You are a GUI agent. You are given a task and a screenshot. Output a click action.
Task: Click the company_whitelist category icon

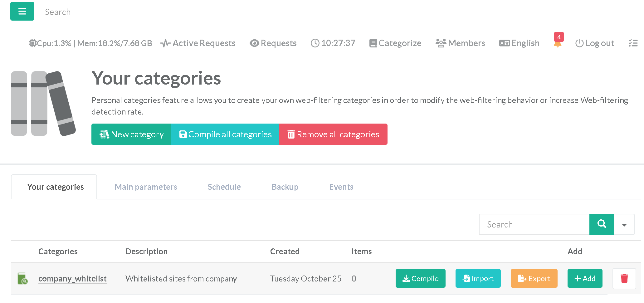pos(22,279)
